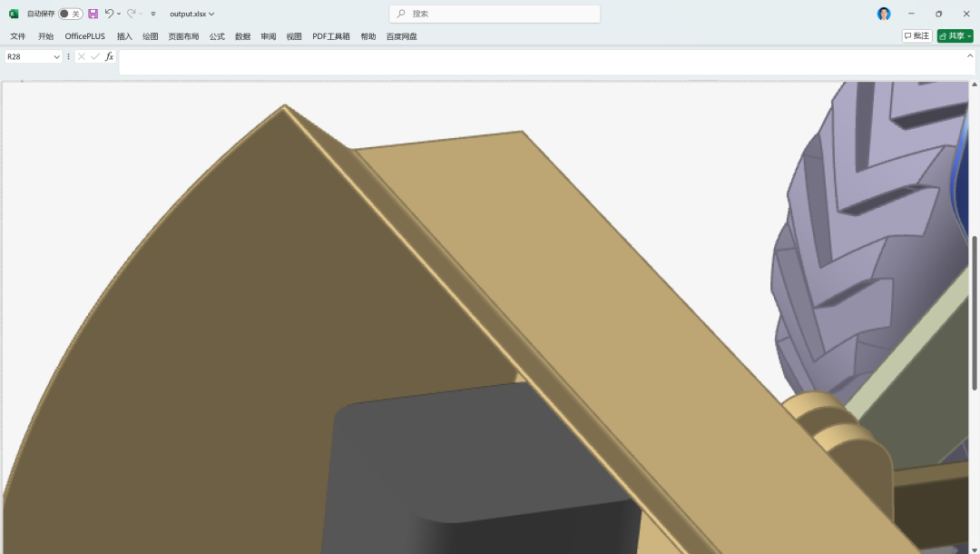The height and width of the screenshot is (554, 980).
Task: Open Customize Quick Access Toolbar dropdown
Action: tap(153, 14)
